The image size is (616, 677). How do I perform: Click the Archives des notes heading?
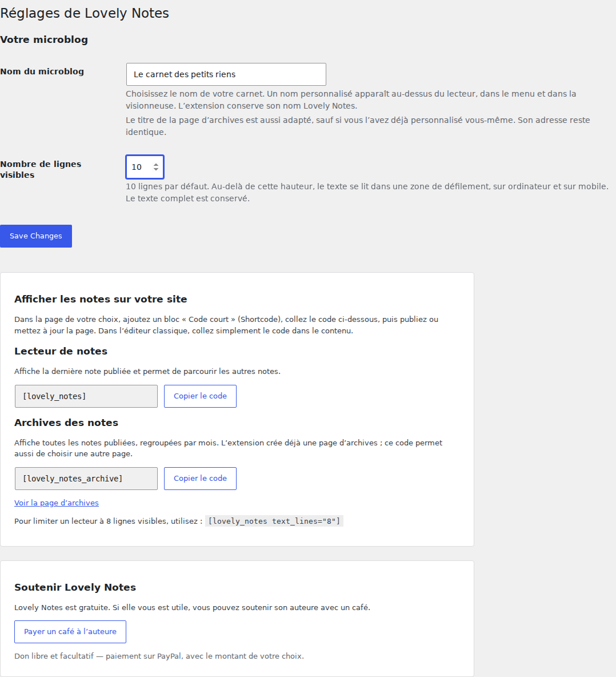[x=66, y=423]
